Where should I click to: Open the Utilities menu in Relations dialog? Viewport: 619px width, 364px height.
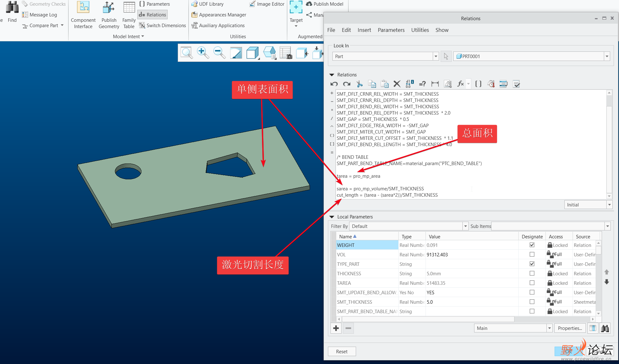pos(420,30)
